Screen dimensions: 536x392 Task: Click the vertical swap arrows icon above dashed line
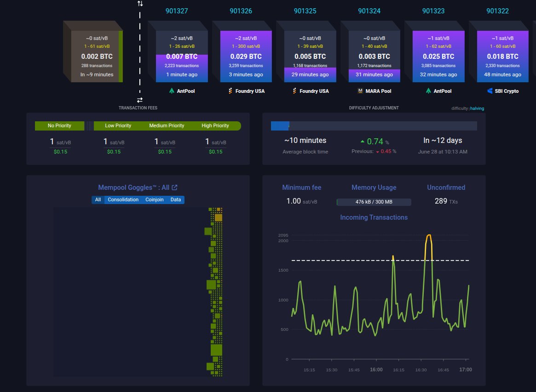click(x=140, y=3)
